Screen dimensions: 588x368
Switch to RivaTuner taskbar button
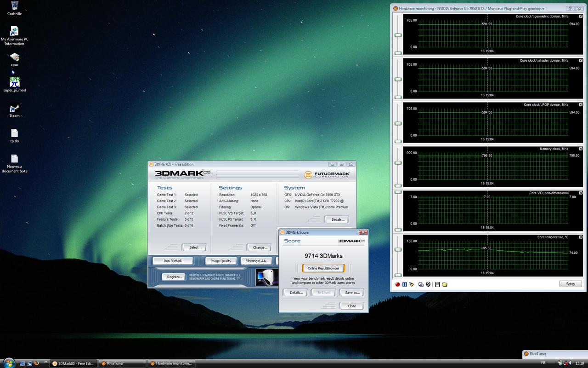point(123,363)
